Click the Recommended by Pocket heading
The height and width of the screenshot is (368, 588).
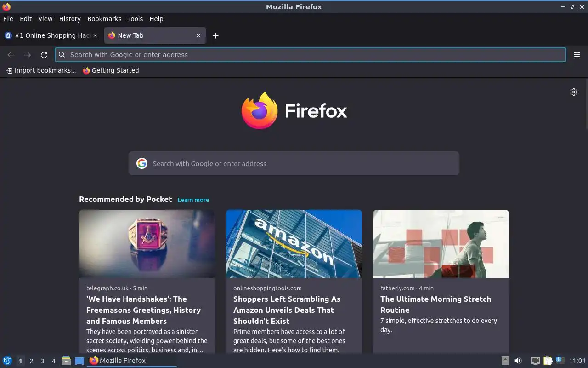(125, 199)
